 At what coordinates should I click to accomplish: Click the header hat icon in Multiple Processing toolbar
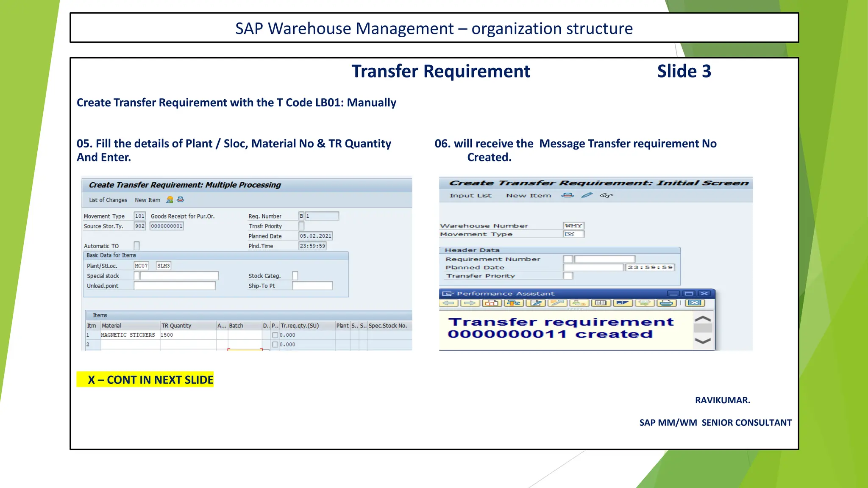coord(180,199)
